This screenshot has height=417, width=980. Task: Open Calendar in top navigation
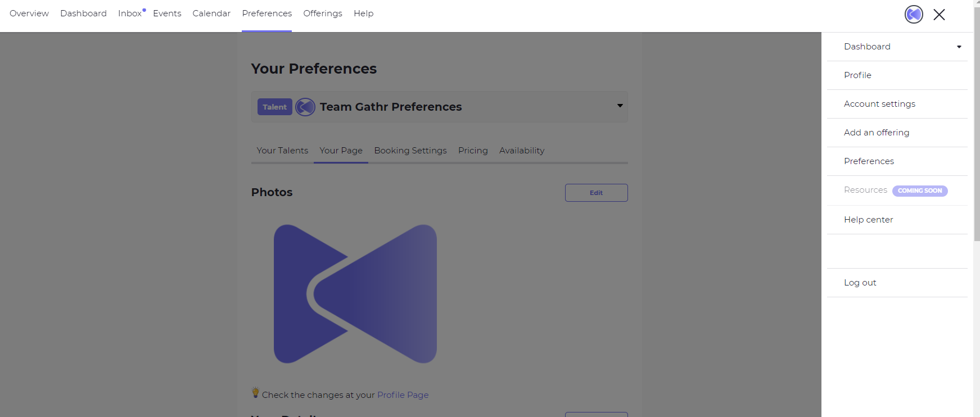(211, 13)
